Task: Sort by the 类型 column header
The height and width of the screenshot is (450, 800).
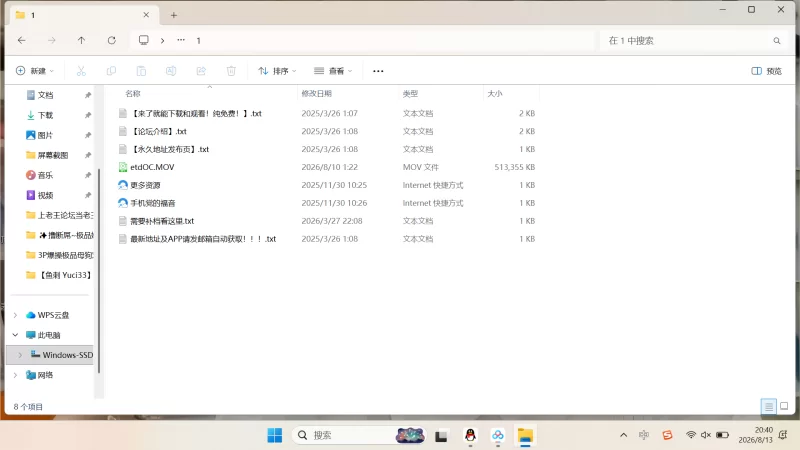Action: pyautogui.click(x=410, y=94)
